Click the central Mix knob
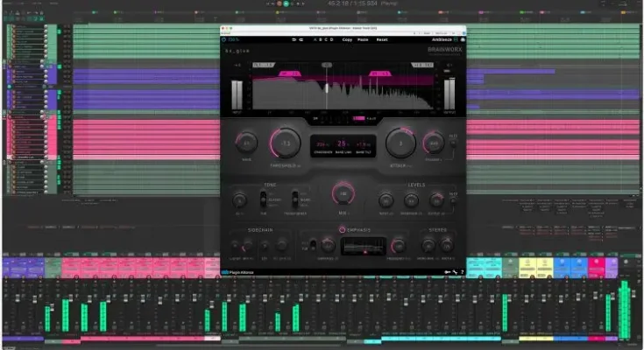 tap(343, 195)
